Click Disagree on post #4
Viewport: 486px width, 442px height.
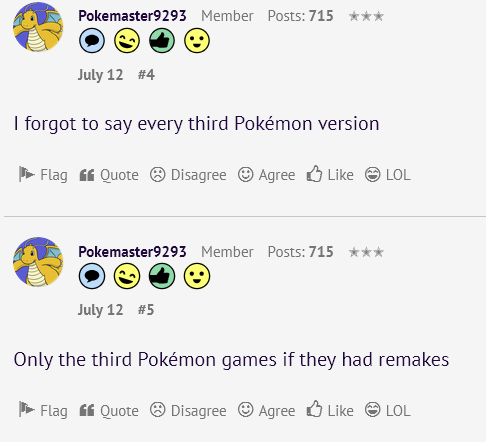[x=188, y=175]
